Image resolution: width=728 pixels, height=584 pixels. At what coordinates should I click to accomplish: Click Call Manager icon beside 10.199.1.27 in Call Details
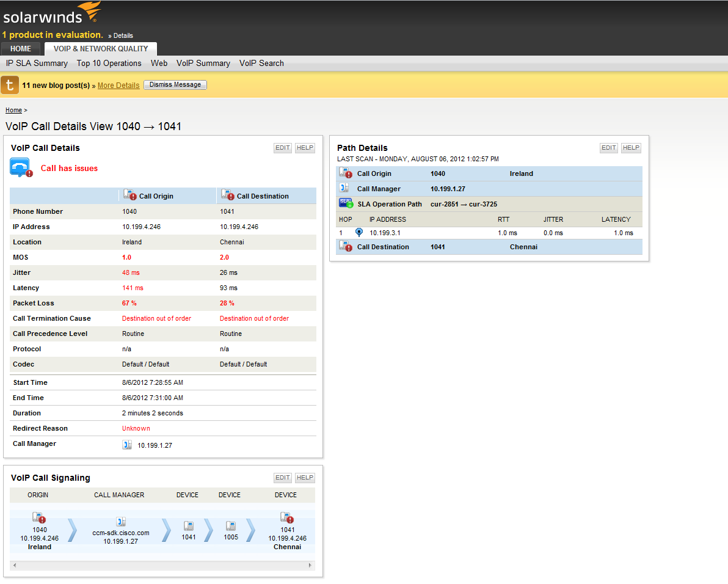(127, 445)
